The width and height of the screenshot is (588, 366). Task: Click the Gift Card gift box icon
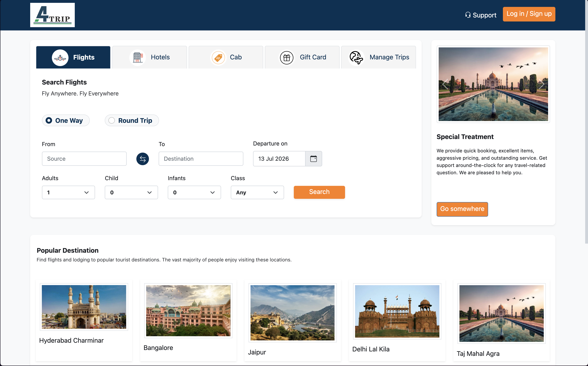coord(287,58)
